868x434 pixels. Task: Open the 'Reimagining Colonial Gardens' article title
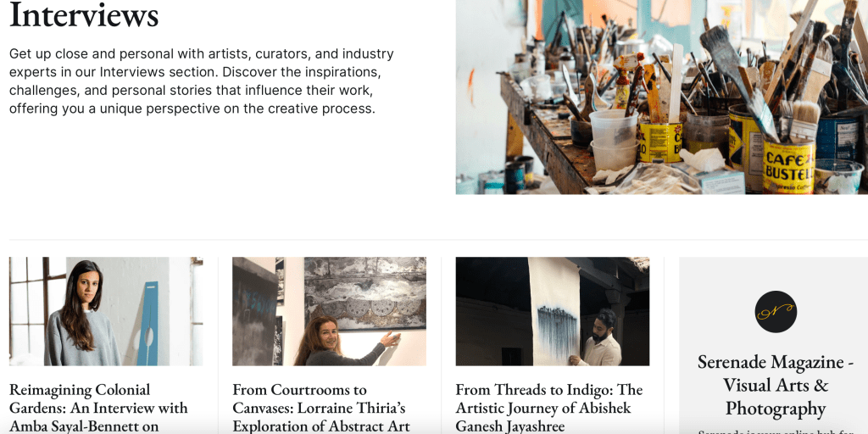pos(98,408)
